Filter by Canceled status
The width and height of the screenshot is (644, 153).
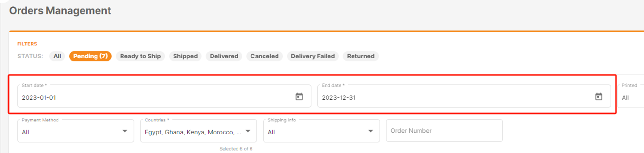pyautogui.click(x=264, y=56)
